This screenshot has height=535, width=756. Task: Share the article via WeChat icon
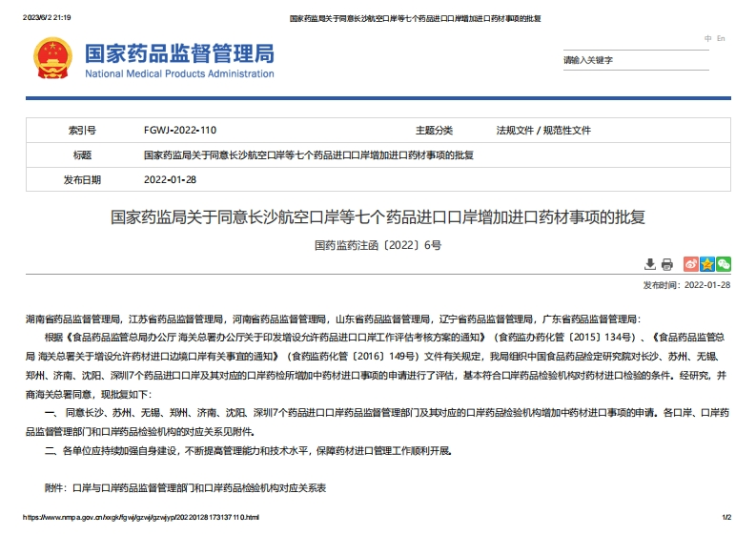point(724,264)
